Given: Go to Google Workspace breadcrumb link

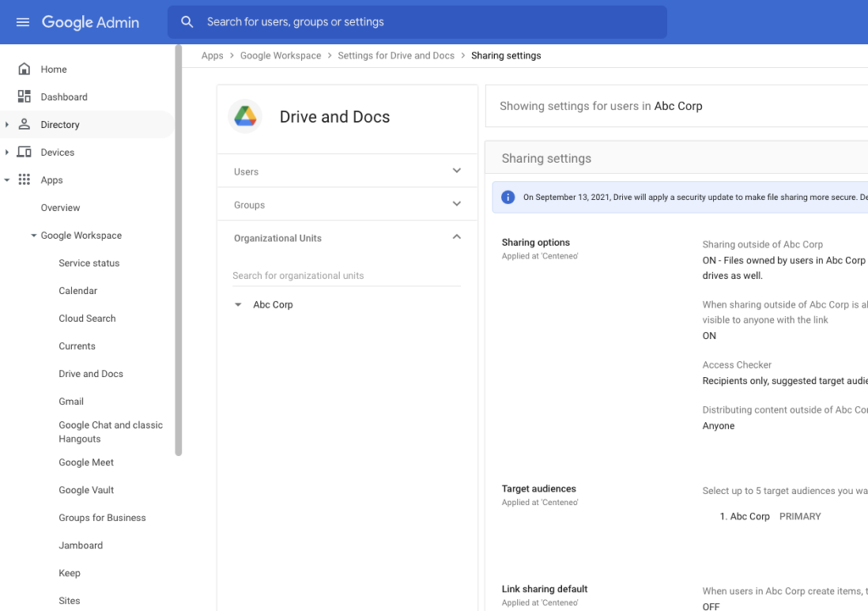Looking at the screenshot, I should click(x=281, y=55).
